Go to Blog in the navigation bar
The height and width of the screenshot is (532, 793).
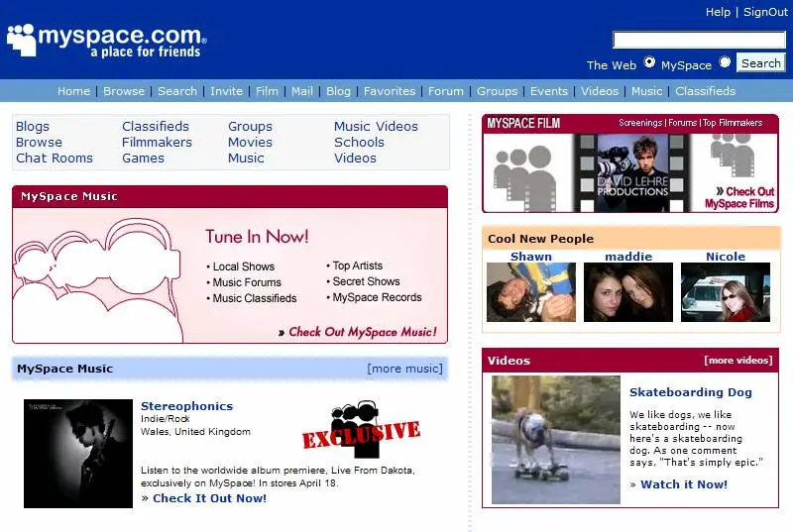pyautogui.click(x=338, y=91)
